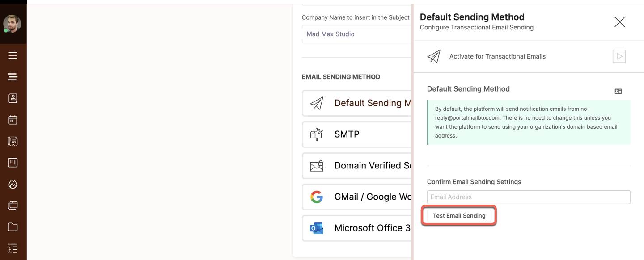The height and width of the screenshot is (260, 644).
Task: Click the Company Name field with Mad Max Studio
Action: (357, 34)
